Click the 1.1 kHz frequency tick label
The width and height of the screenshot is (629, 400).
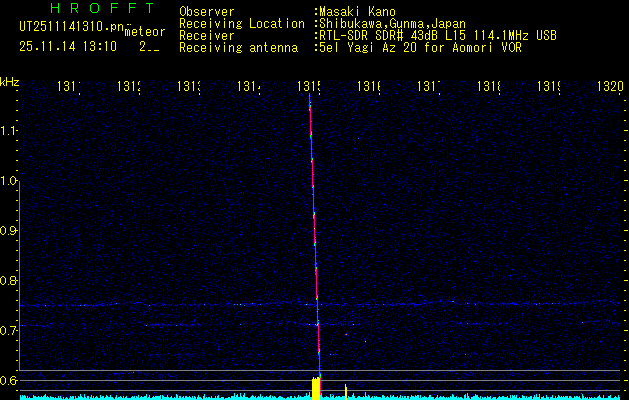10,131
